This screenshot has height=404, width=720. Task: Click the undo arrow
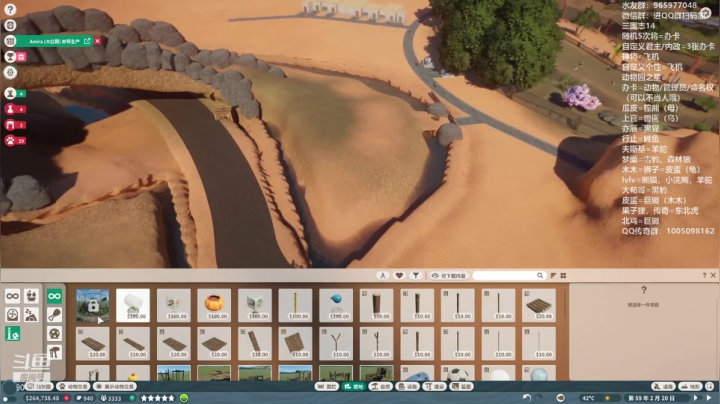click(x=527, y=398)
